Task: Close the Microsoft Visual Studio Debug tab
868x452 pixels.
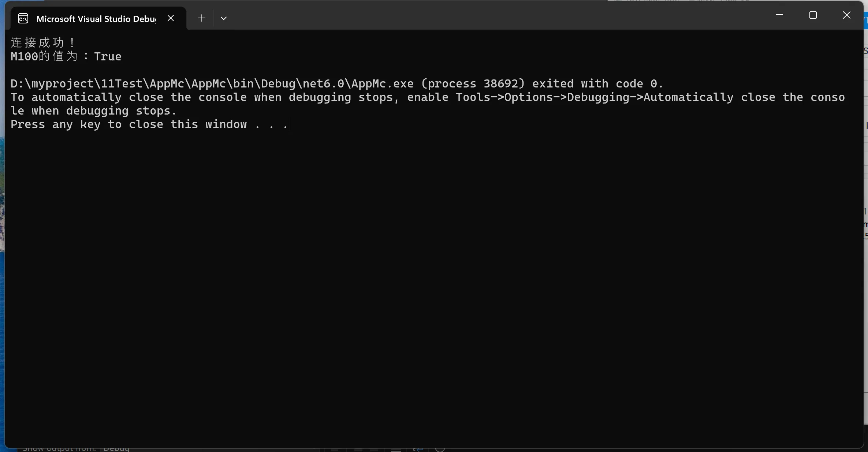Action: coord(171,18)
